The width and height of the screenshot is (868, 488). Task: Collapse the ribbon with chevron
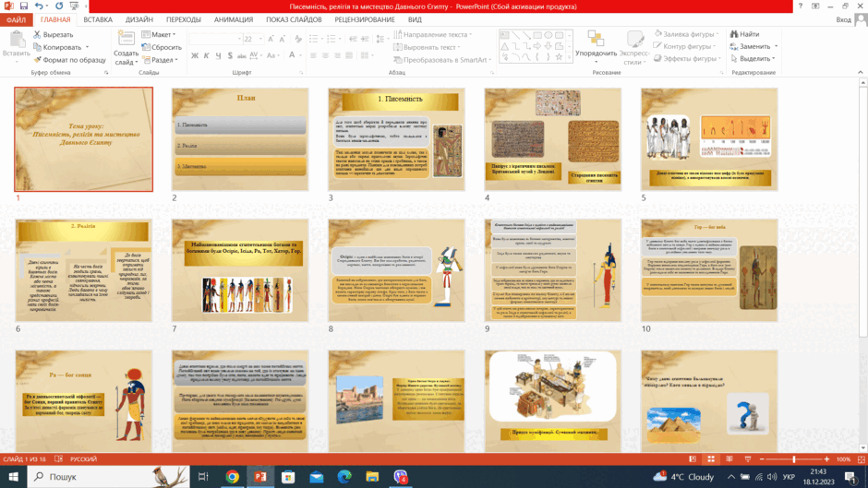861,73
